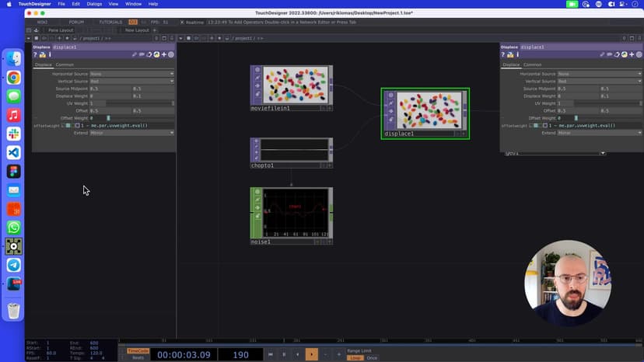Toggle the Realtime checkbox
644x362 pixels.
(x=182, y=22)
